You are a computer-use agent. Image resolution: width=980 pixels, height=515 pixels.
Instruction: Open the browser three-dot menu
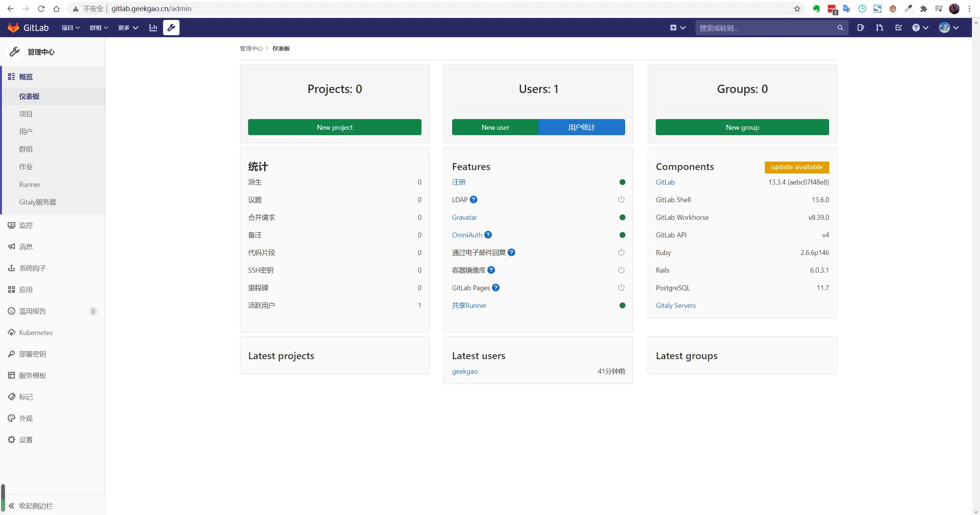(x=970, y=8)
